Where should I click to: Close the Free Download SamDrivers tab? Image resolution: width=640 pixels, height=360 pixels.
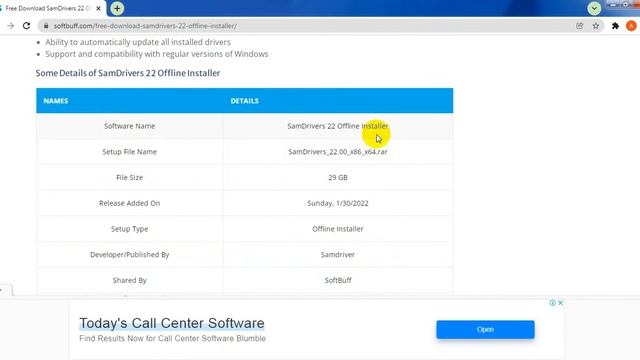tap(98, 8)
